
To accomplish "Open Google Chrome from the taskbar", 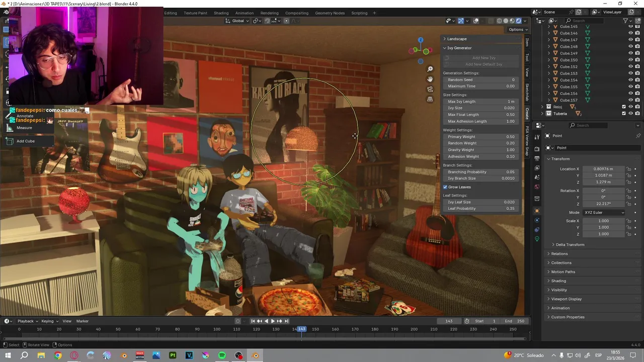I will coord(58,355).
